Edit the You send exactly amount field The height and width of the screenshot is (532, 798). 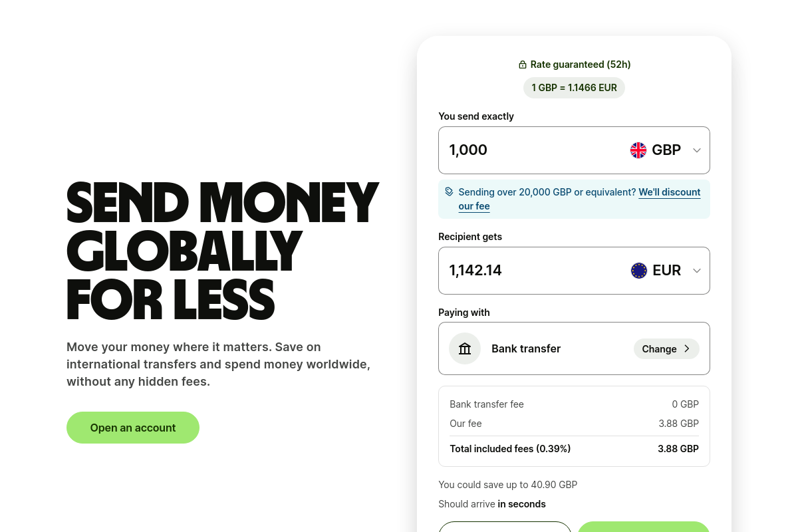525,150
